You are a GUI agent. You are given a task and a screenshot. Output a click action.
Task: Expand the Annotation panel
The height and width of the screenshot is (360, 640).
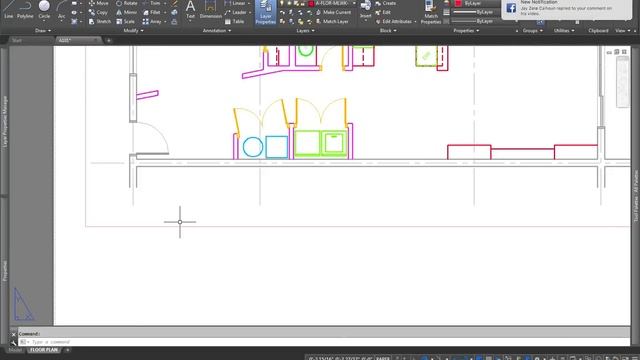click(x=217, y=31)
